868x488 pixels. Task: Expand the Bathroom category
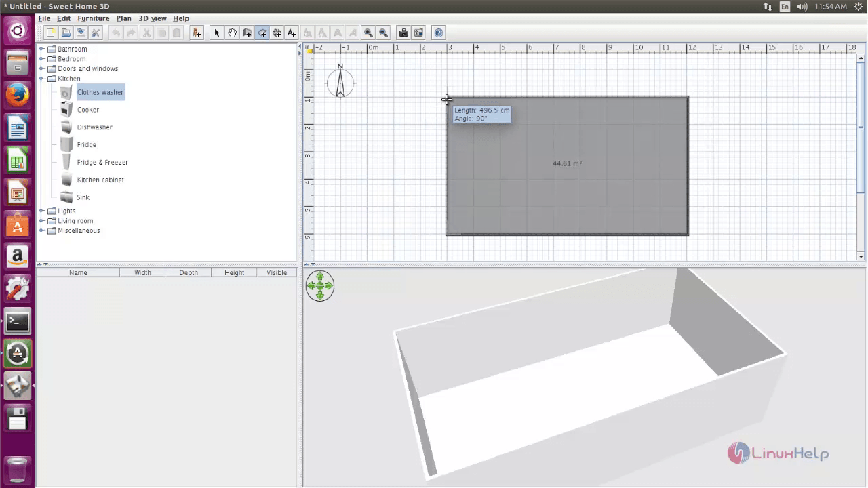pyautogui.click(x=42, y=49)
